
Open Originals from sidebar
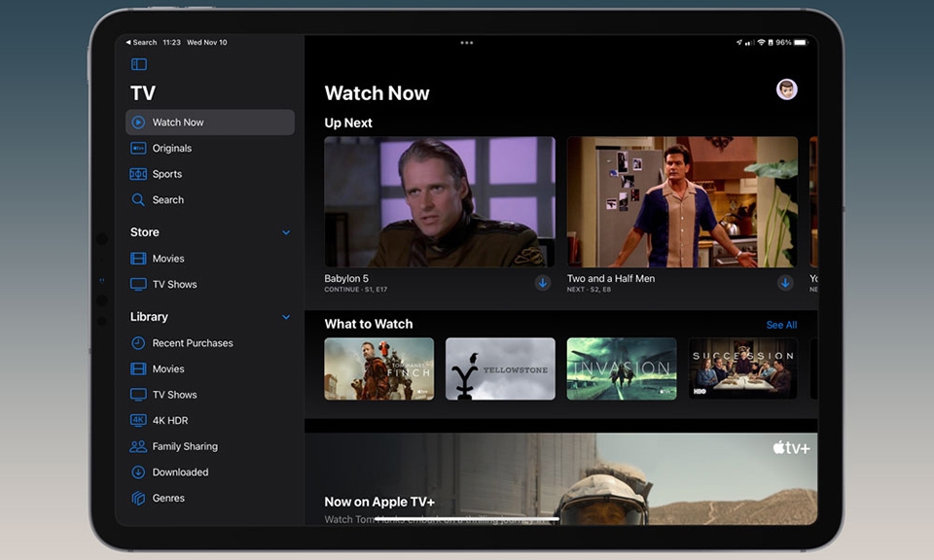[210, 148]
